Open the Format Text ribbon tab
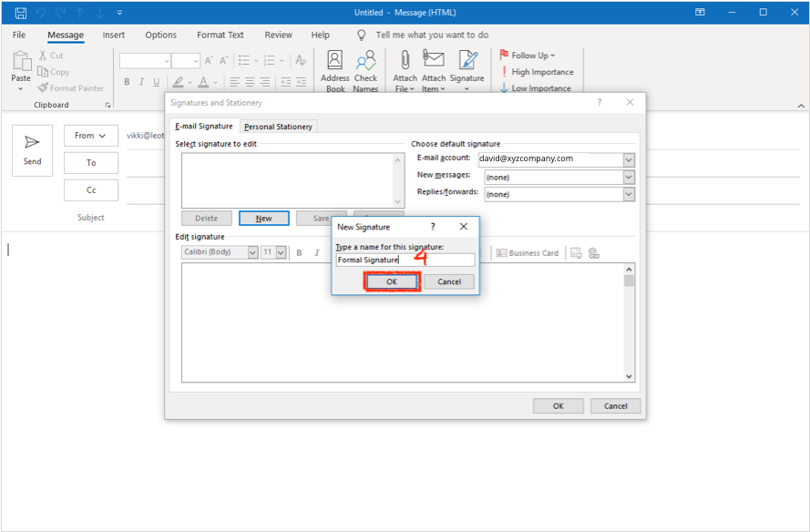This screenshot has height=532, width=810. tap(220, 36)
